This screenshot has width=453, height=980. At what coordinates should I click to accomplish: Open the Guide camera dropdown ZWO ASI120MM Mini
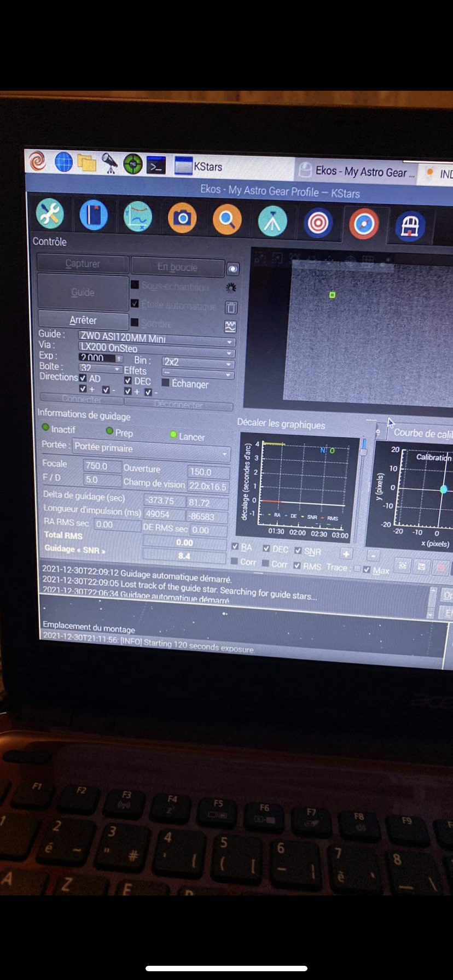pyautogui.click(x=156, y=339)
